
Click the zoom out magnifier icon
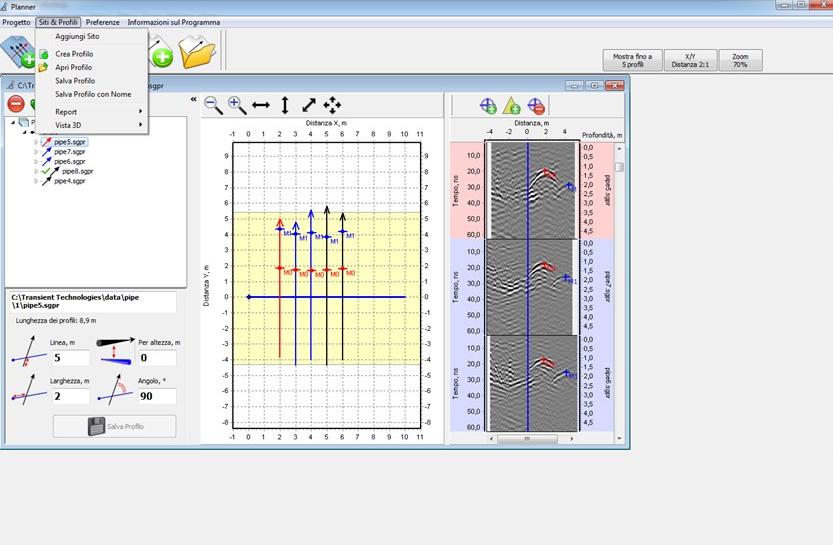[213, 104]
